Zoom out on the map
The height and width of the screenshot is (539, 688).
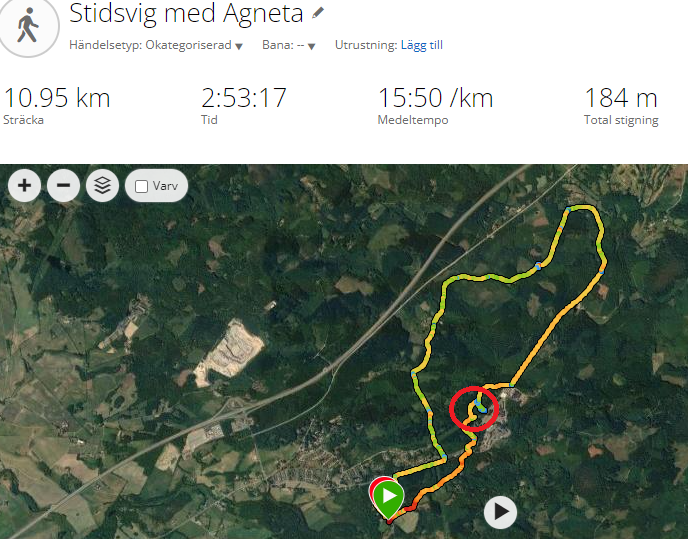[64, 186]
